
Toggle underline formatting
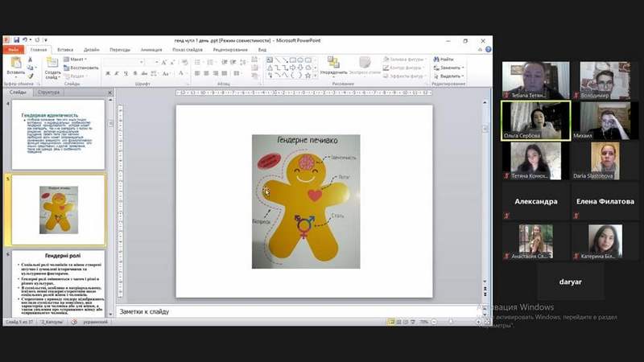(x=126, y=73)
